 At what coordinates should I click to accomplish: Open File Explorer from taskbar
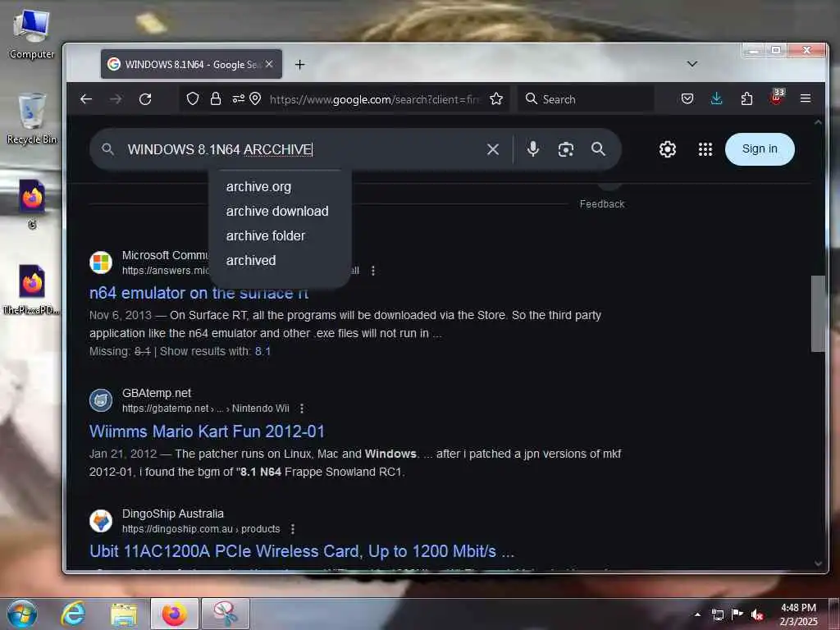pos(124,614)
